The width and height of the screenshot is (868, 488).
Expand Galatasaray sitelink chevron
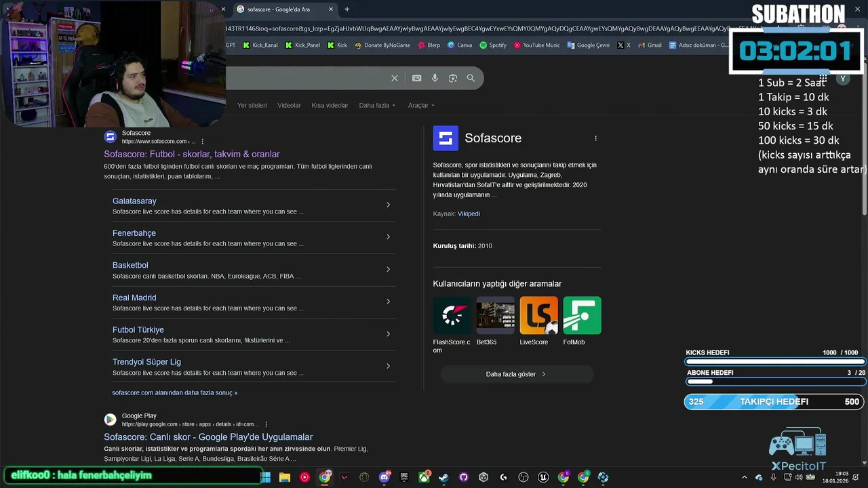tap(388, 205)
